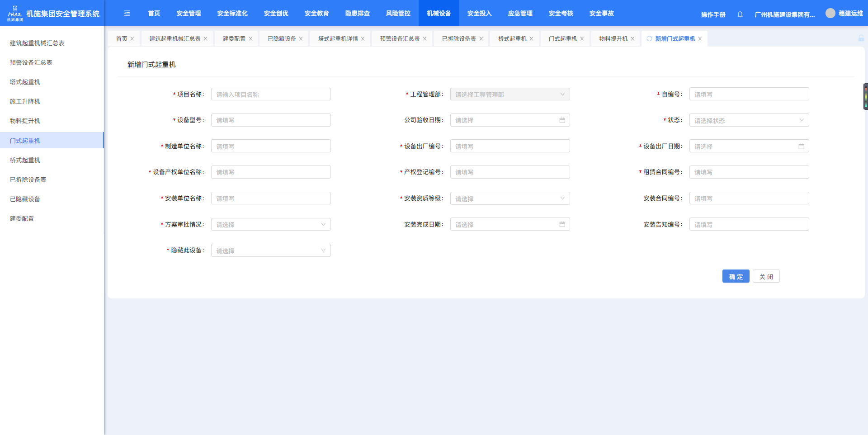This screenshot has height=435, width=868.
Task: Click the vertical scrollbar handle on right edge
Action: 865,96
